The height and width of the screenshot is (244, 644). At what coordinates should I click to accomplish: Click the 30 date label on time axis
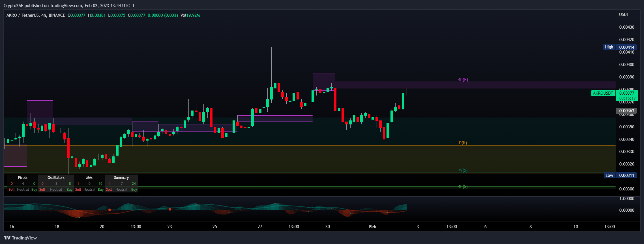point(328,227)
